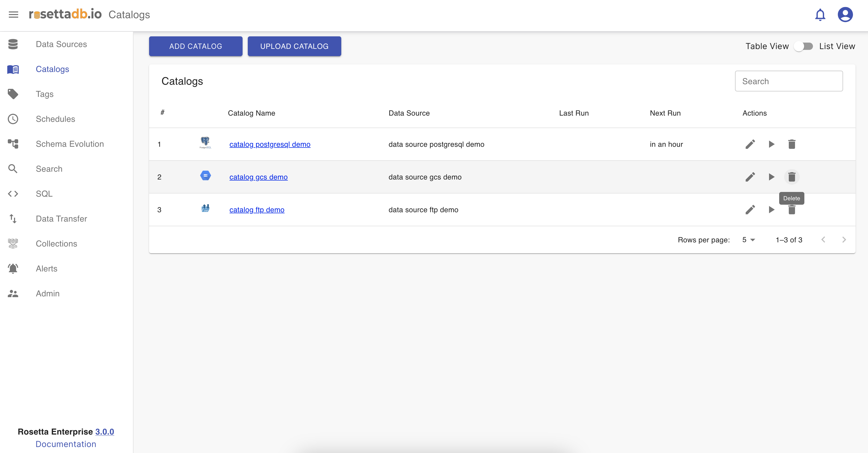Run the catalog gcs demo
This screenshot has height=453, width=868.
click(771, 177)
